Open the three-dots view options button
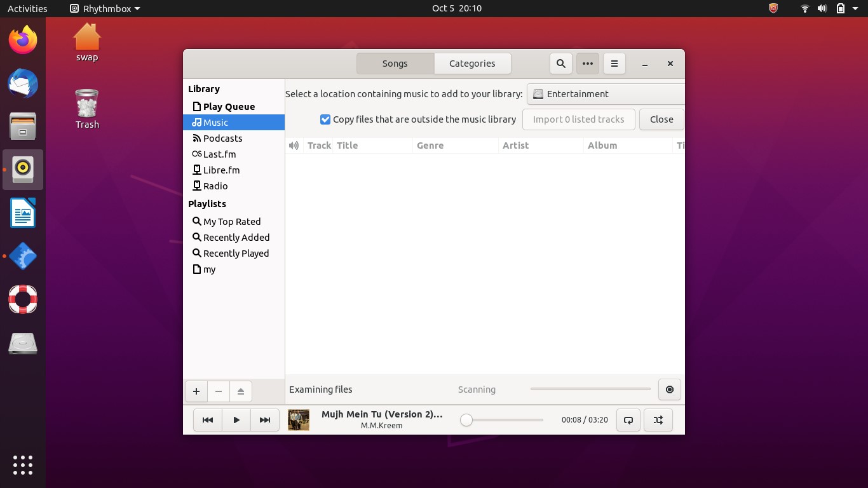 click(x=587, y=64)
